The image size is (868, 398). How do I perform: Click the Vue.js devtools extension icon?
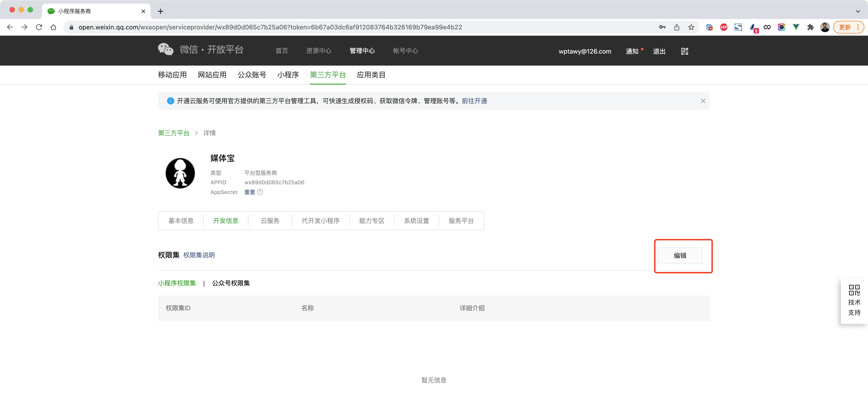(796, 27)
